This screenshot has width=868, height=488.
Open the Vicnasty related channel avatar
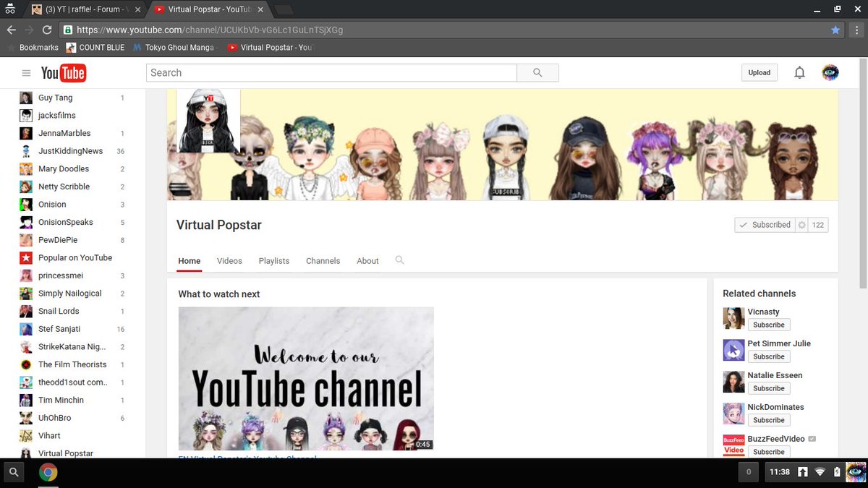click(x=733, y=318)
